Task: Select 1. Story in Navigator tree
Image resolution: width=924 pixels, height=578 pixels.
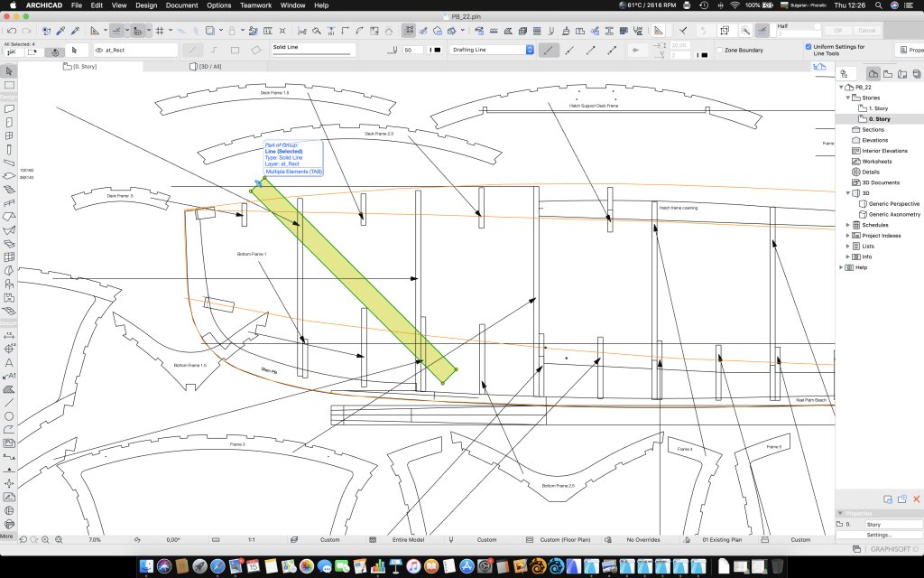Action: [877, 108]
